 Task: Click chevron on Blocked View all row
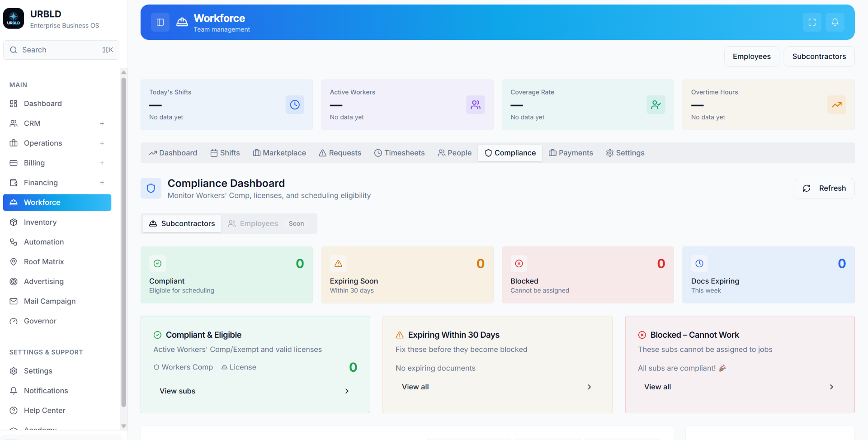[831, 387]
